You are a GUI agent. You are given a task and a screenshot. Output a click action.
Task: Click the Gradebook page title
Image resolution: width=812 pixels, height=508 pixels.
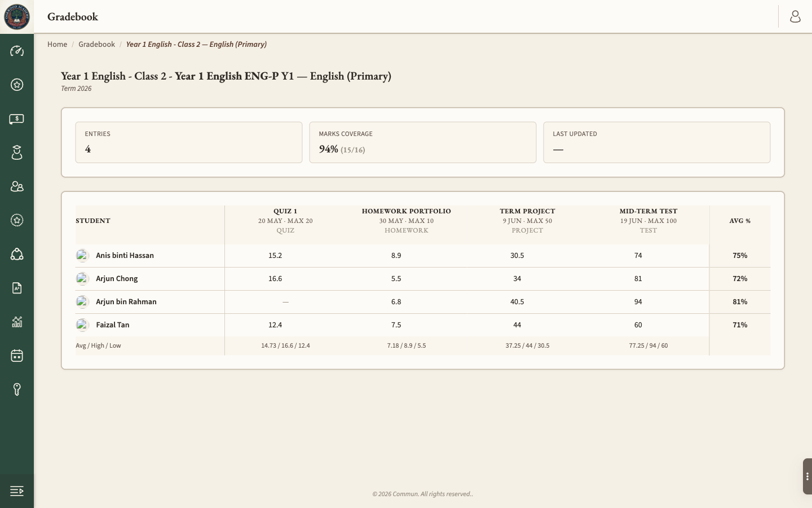[73, 16]
